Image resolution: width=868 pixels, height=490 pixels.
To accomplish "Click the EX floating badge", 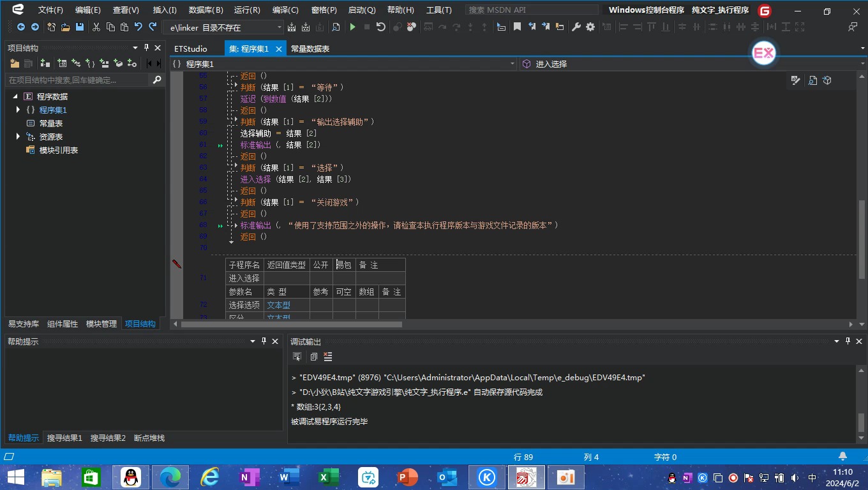I will point(764,54).
